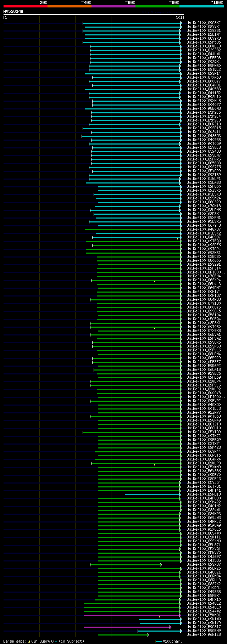Screen dimensions: 227x644
Task: Select label UniRef100_B5M9J5
Action: coord(204,113)
